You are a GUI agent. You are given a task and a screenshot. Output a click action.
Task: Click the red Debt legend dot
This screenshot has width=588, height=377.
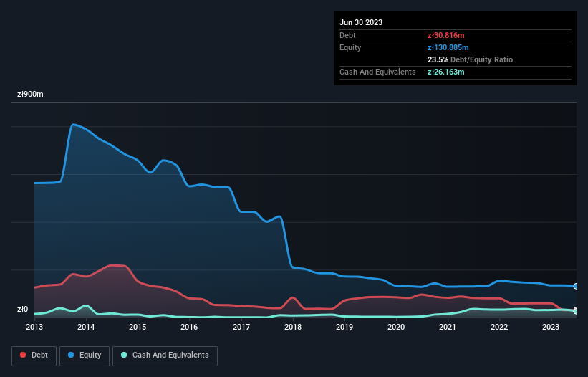point(23,355)
